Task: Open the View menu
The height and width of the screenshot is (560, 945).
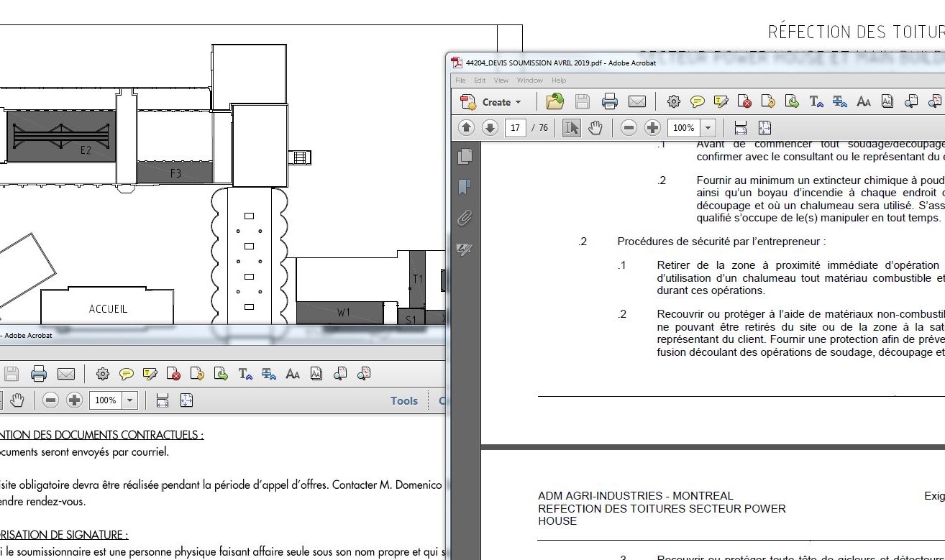Action: click(x=501, y=81)
